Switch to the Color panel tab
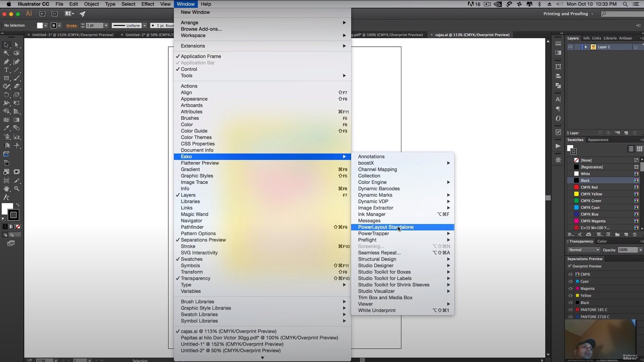The height and width of the screenshot is (362, 644). click(602, 241)
